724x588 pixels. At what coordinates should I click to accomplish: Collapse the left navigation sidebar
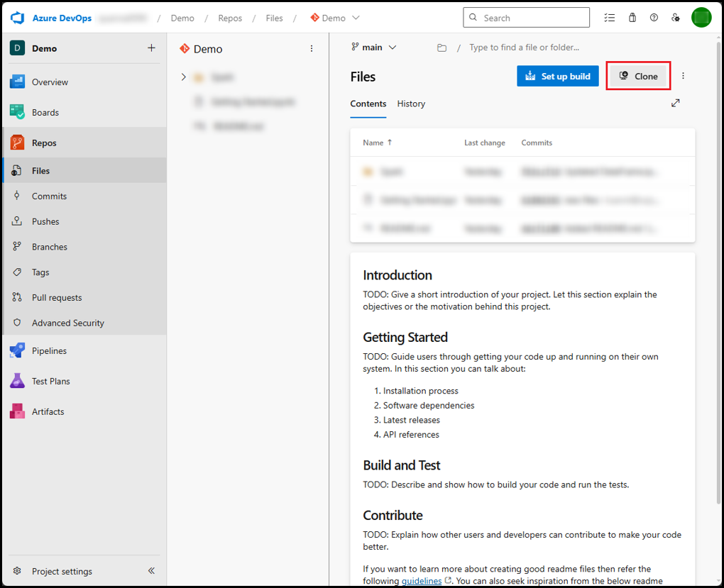coord(151,571)
